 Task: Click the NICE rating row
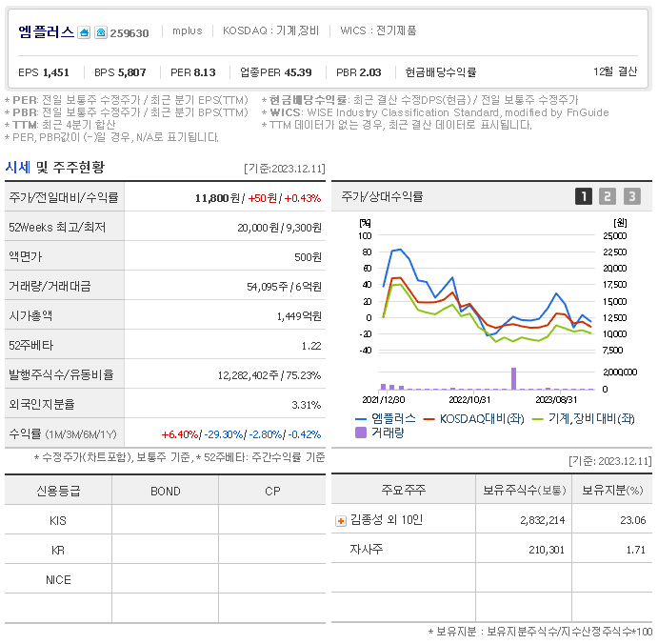click(x=165, y=580)
